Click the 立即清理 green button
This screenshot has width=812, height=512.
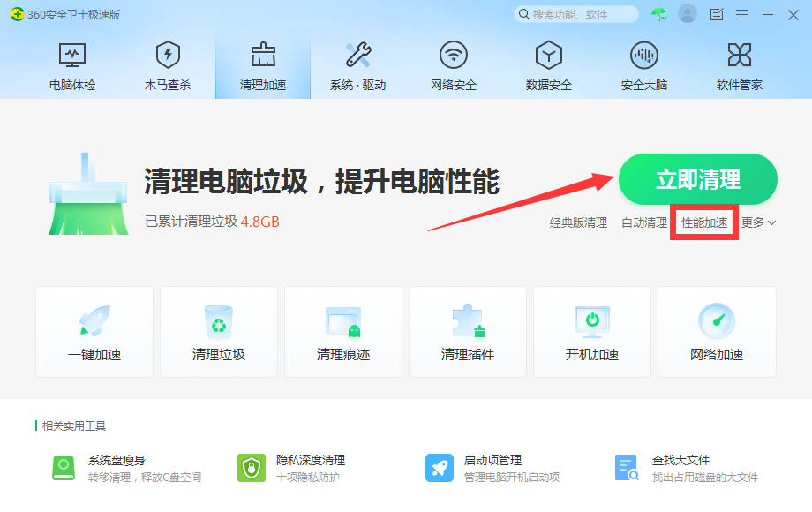tap(698, 179)
